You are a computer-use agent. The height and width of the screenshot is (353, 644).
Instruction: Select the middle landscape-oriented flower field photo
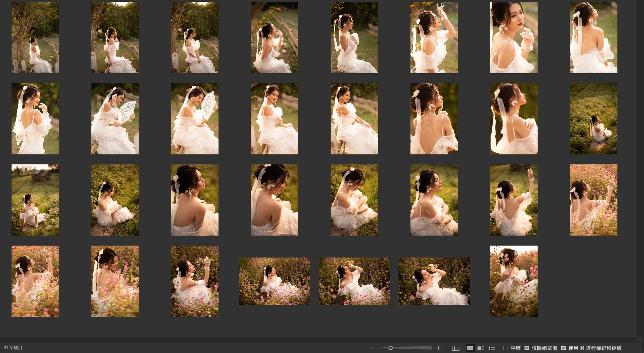(x=354, y=281)
